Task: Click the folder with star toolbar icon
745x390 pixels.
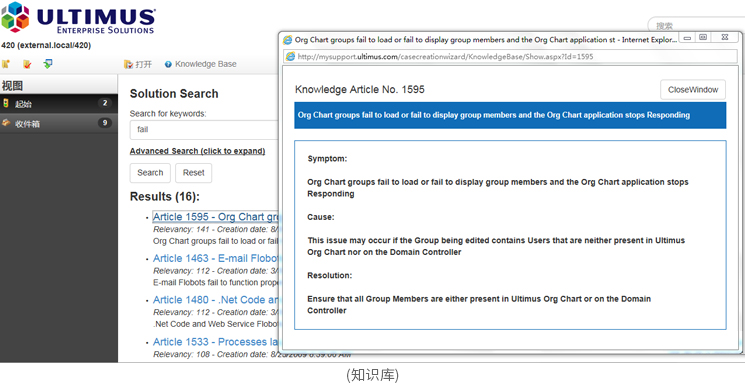Action: point(6,64)
